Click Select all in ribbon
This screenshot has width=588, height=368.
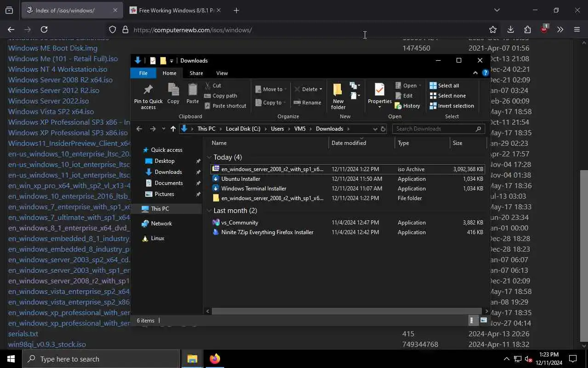click(444, 86)
